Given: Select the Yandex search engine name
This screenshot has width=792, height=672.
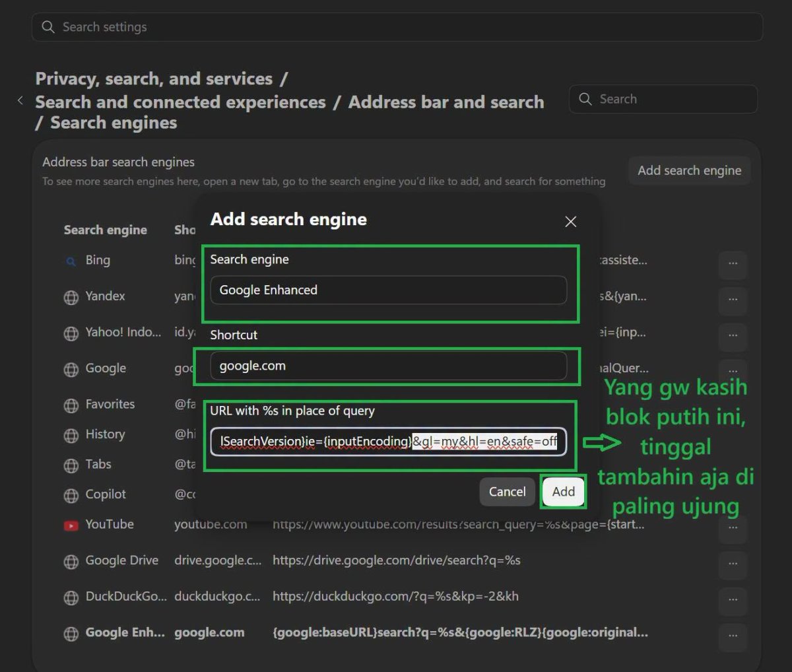Looking at the screenshot, I should (105, 296).
